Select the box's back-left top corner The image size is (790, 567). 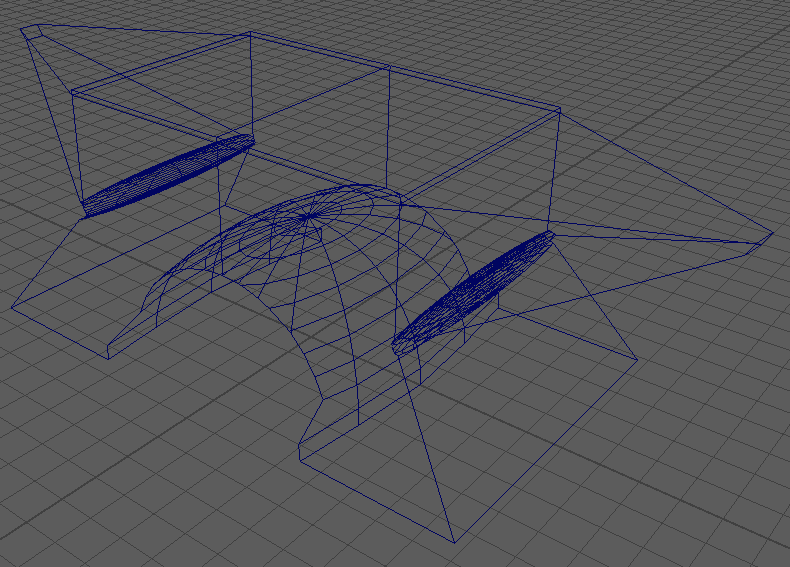coord(249,33)
